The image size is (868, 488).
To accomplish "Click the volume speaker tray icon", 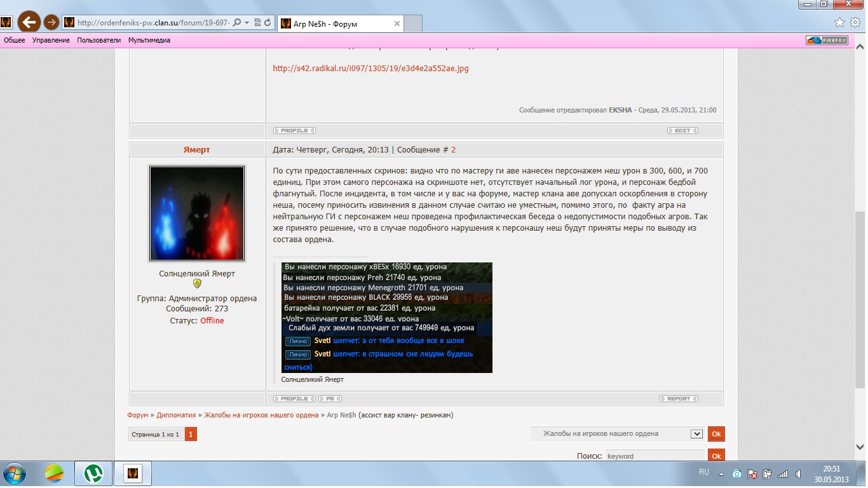I will tap(799, 474).
